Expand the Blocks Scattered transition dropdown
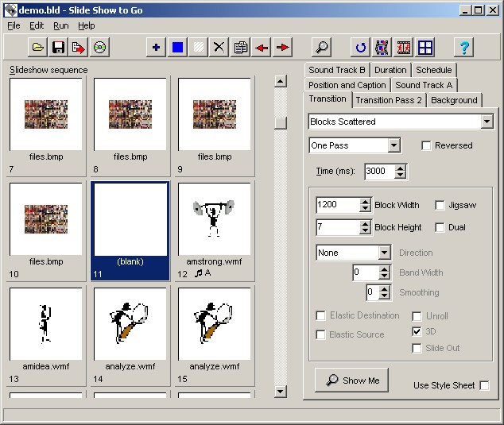 (487, 122)
